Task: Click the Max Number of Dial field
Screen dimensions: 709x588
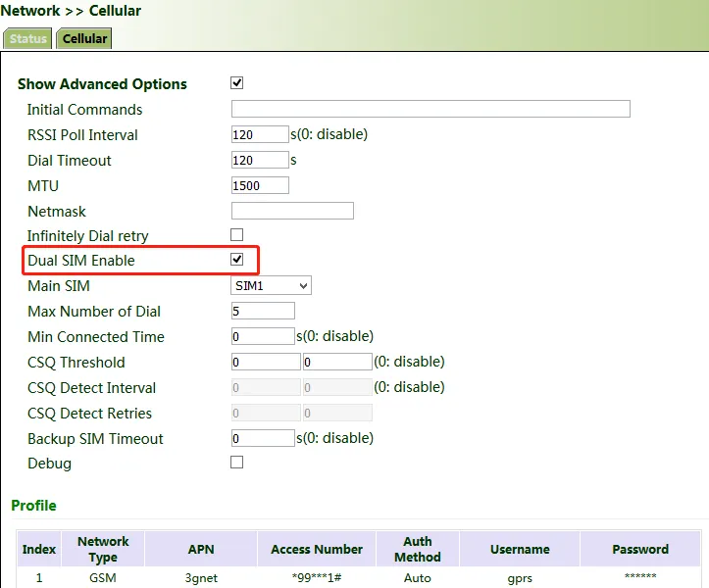Action: pos(263,311)
